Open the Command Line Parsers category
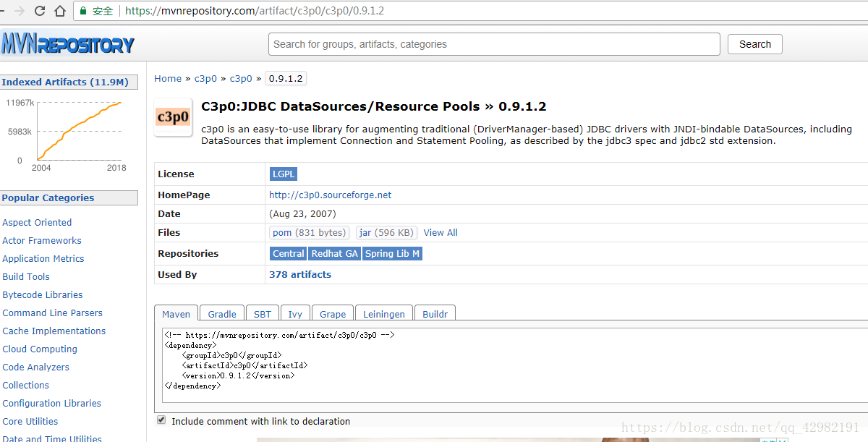Screen dimensions: 868x442 point(52,313)
